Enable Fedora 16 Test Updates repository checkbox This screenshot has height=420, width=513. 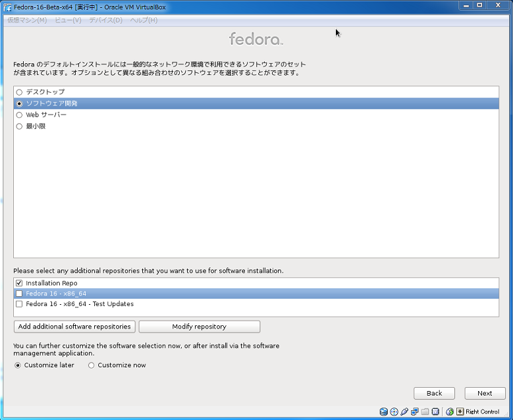coord(19,304)
